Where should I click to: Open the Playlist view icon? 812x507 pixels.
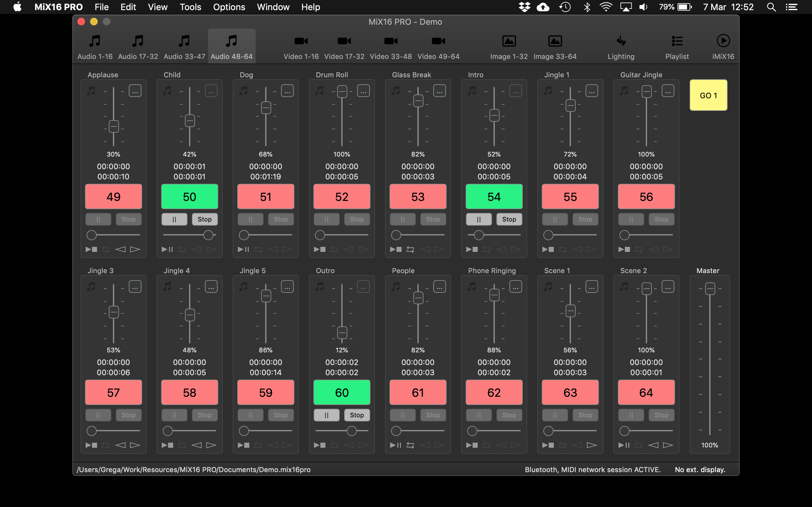pos(677,41)
